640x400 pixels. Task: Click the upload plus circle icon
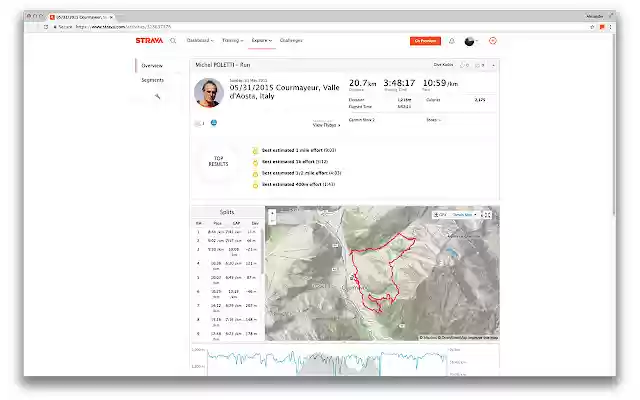[x=493, y=41]
